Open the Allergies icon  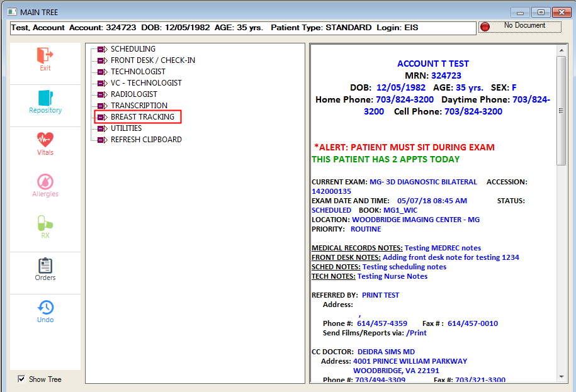coord(45,182)
